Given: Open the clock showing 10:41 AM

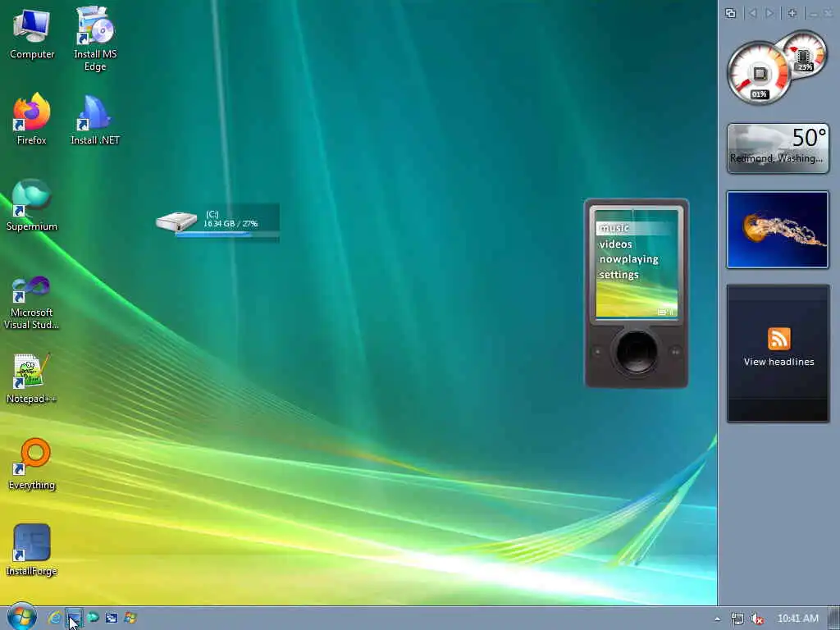Looking at the screenshot, I should 797,619.
